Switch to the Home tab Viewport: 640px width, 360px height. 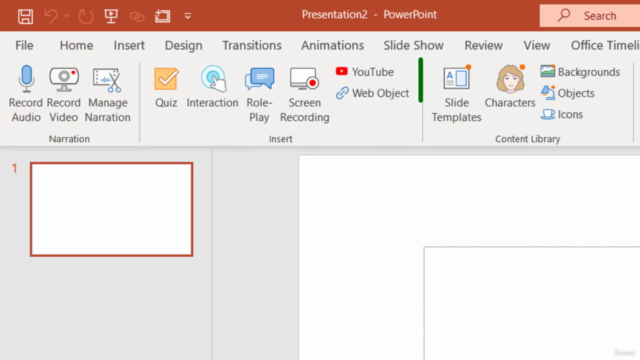coord(76,45)
